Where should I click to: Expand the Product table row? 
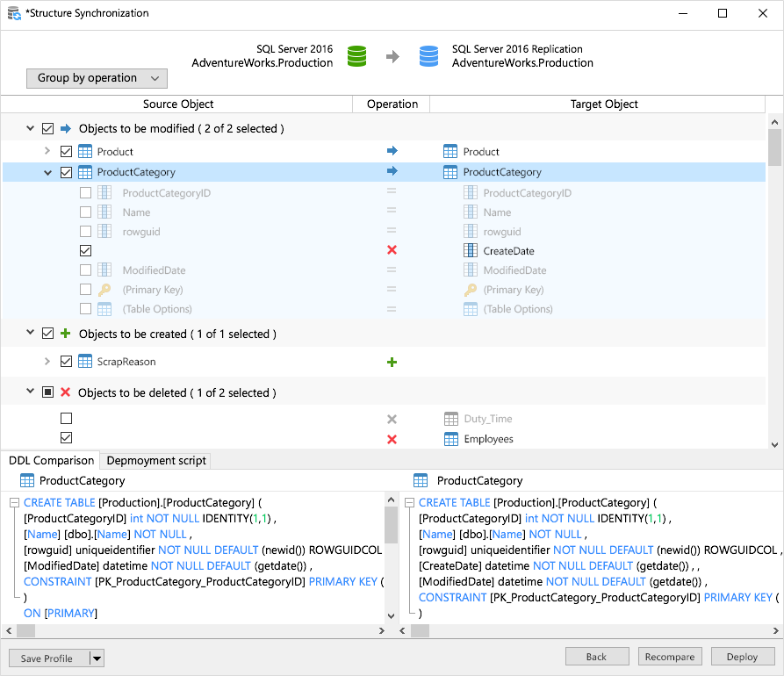click(47, 151)
